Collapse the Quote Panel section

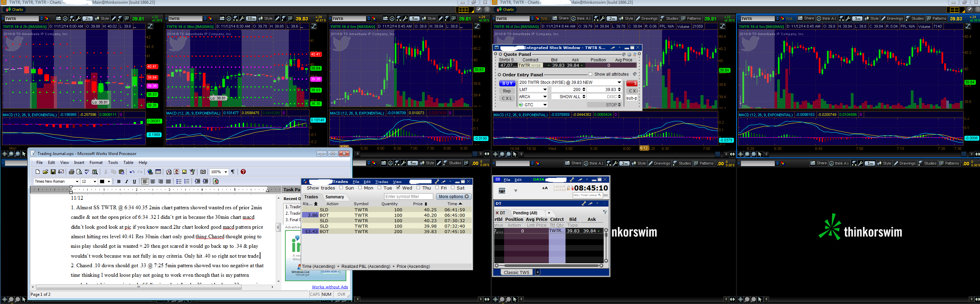coord(500,55)
